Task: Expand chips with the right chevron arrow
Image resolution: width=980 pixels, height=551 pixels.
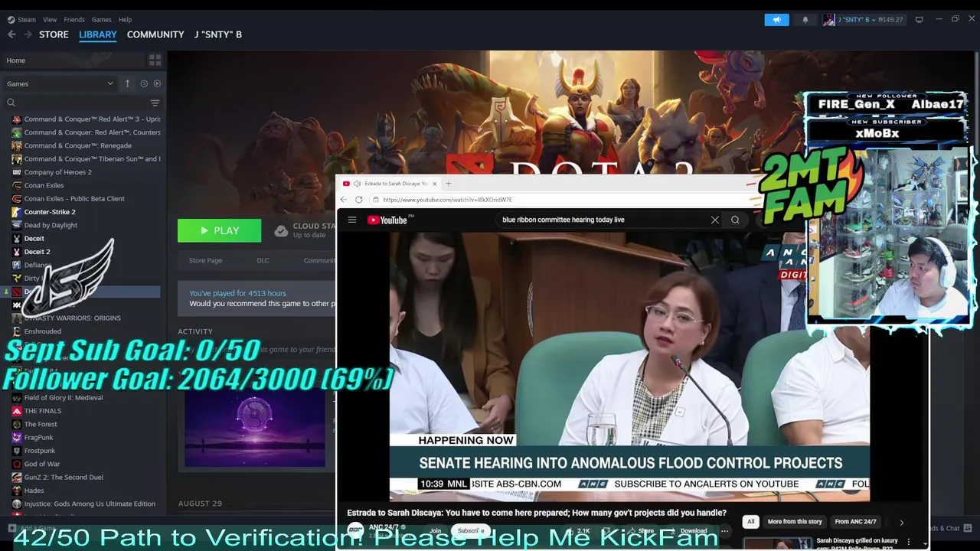Action: pyautogui.click(x=901, y=523)
